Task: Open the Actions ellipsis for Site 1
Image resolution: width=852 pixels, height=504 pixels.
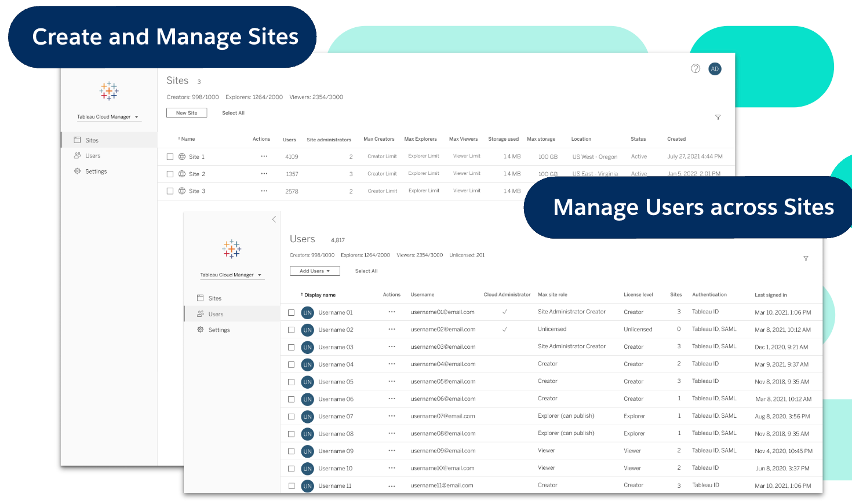Action: (x=264, y=156)
